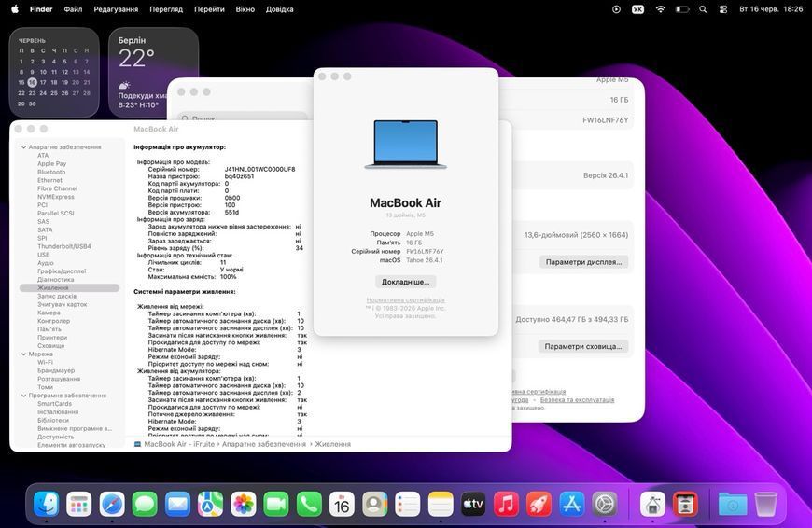812x528 pixels.
Task: Open Music from the Dock
Action: 507,504
